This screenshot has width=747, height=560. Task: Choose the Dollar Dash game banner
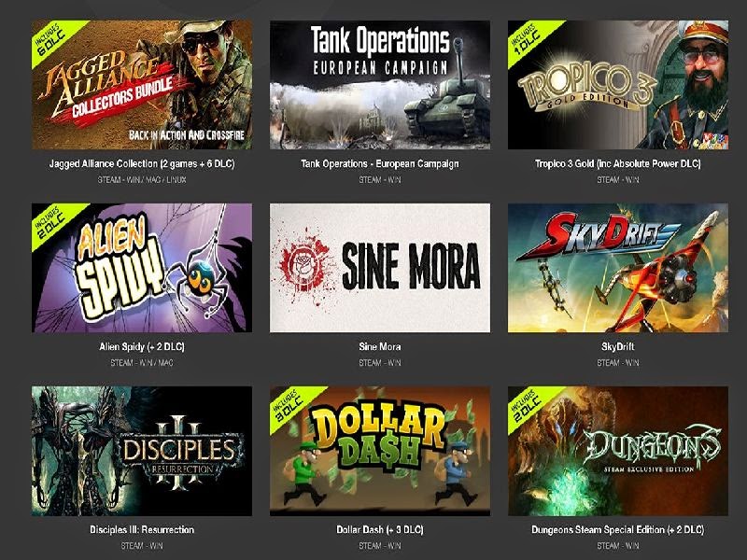point(380,451)
